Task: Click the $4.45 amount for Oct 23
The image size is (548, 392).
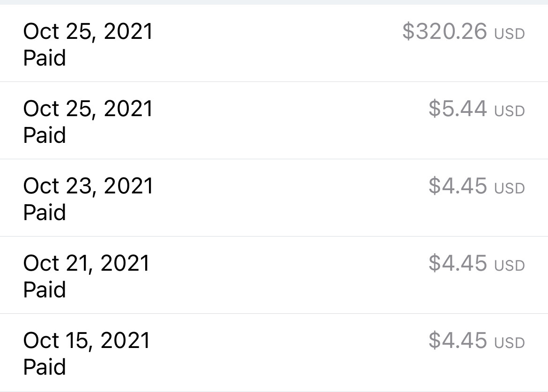Action: pyautogui.click(x=477, y=185)
